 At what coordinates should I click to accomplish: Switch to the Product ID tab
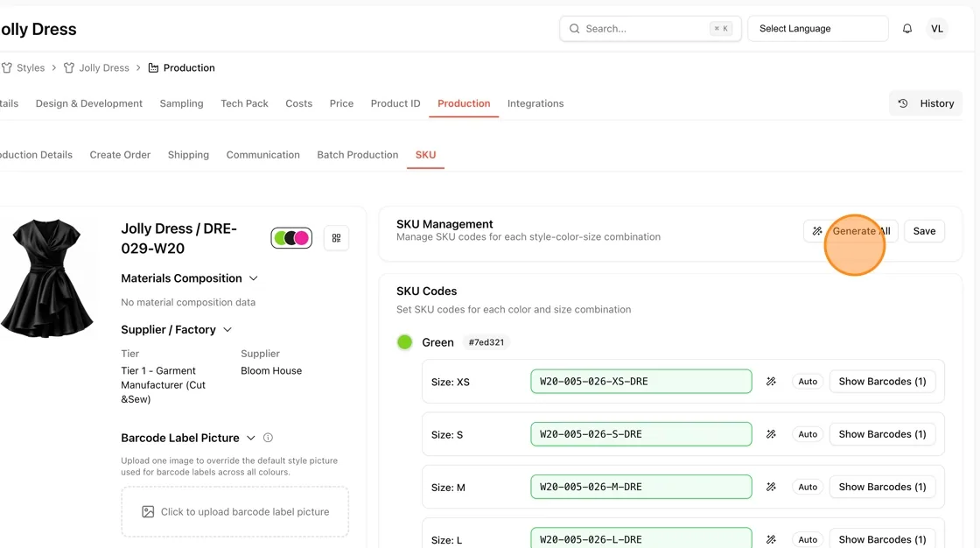tap(395, 103)
